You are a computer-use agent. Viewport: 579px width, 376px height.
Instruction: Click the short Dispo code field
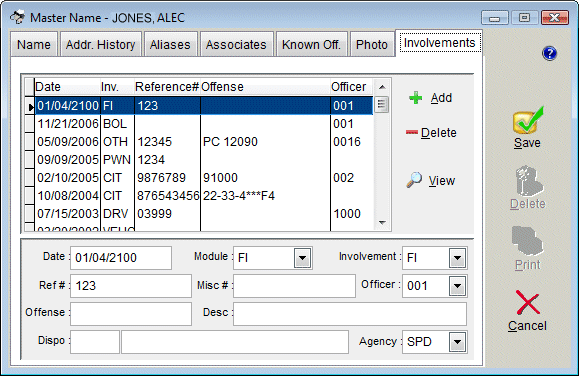95,342
